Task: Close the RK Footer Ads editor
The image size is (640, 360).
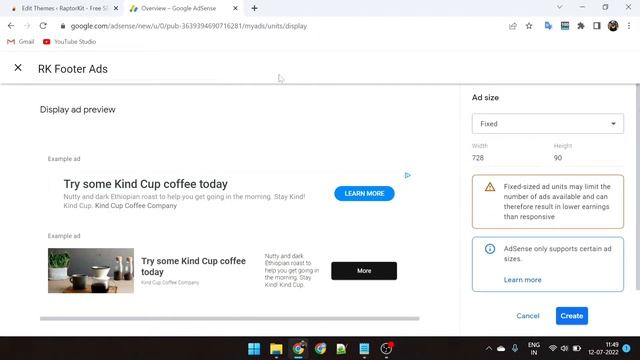Action: click(x=18, y=68)
